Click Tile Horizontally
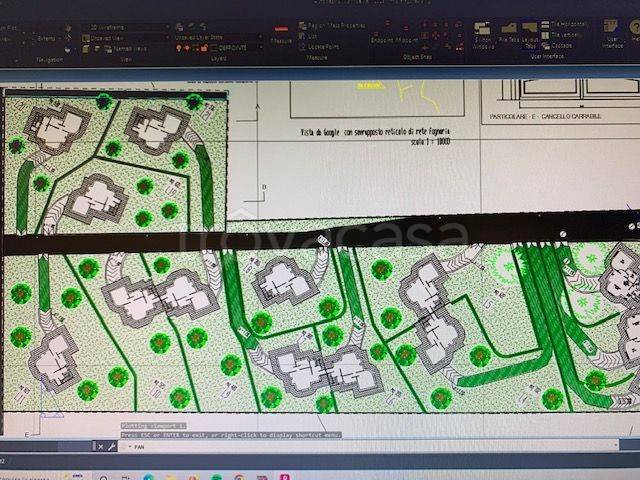 (x=564, y=24)
